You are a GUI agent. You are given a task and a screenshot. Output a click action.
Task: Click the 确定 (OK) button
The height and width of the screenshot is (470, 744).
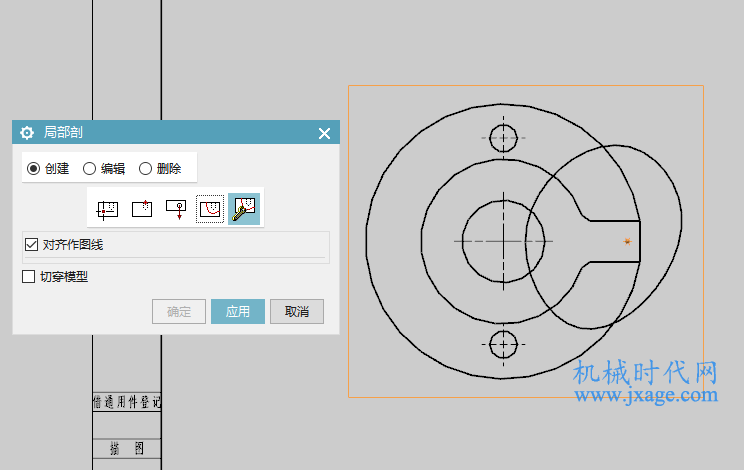click(x=179, y=312)
